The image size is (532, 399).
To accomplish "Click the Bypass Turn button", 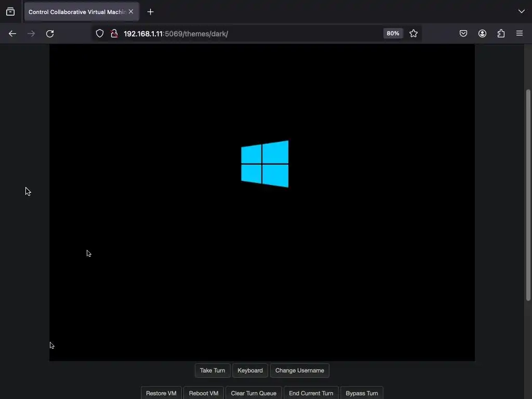I will pyautogui.click(x=362, y=393).
